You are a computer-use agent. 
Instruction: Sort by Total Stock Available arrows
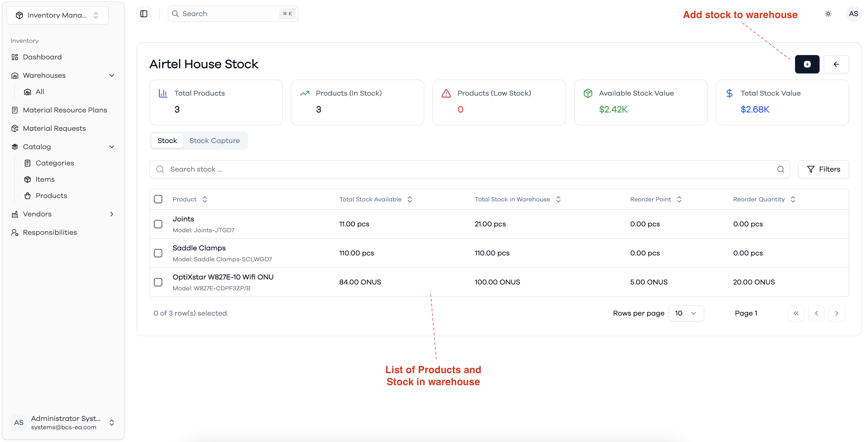(410, 199)
